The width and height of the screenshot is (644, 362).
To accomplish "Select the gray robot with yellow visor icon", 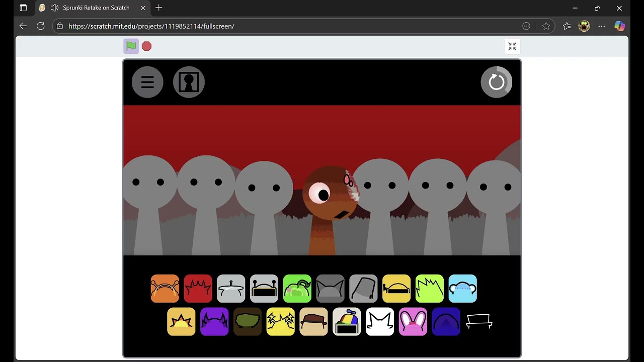I will click(x=264, y=289).
